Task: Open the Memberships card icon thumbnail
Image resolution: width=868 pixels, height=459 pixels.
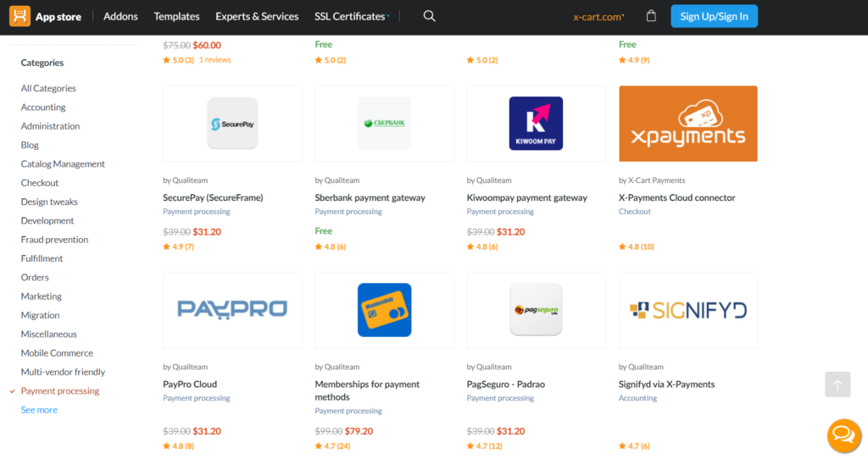Action: click(384, 310)
